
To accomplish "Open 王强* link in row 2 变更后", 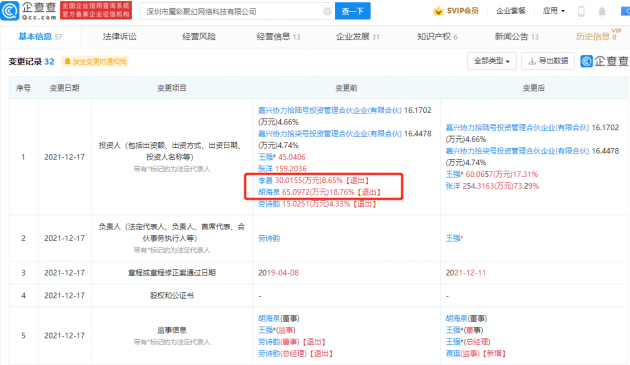I will pyautogui.click(x=454, y=238).
